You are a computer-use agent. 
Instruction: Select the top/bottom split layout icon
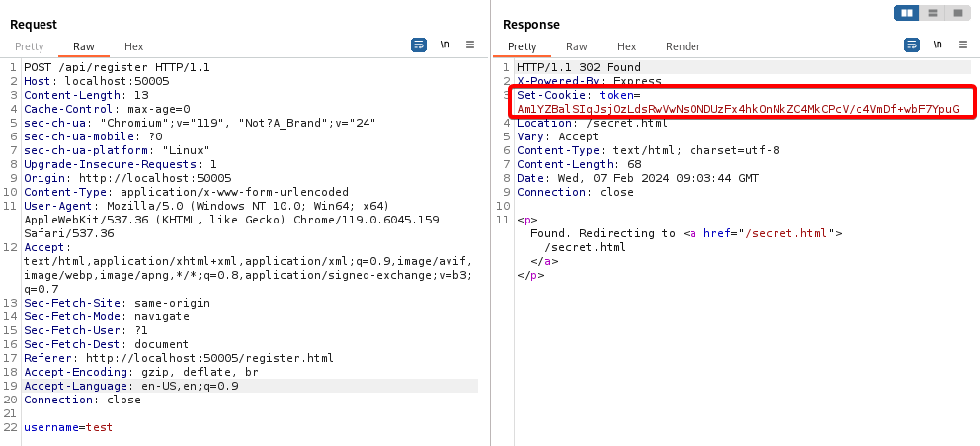pos(932,13)
